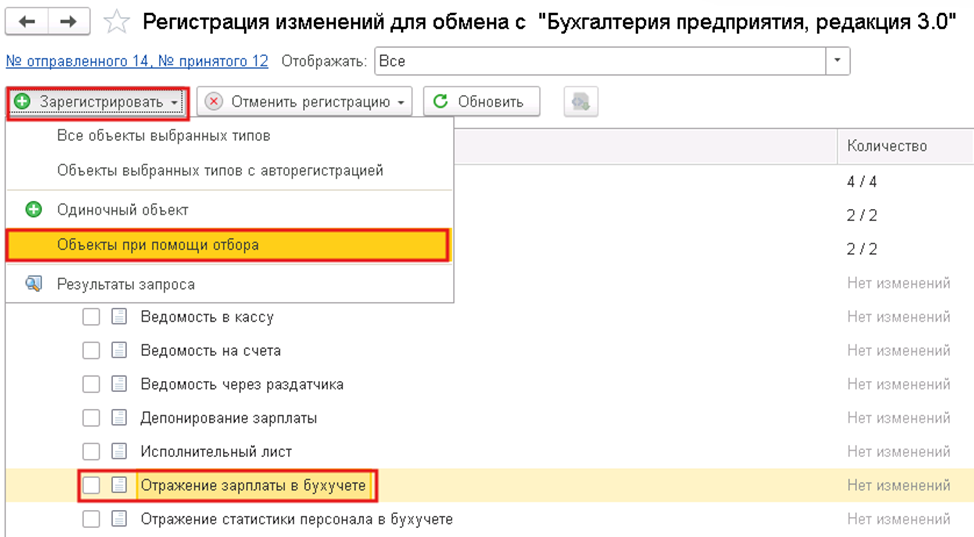
Task: Choose Объекты при помощи отбора
Action: (227, 245)
